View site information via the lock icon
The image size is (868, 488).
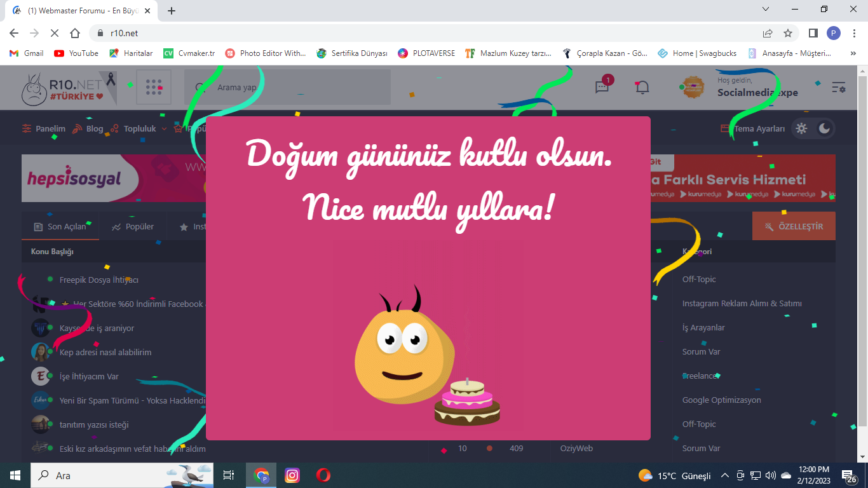[100, 33]
